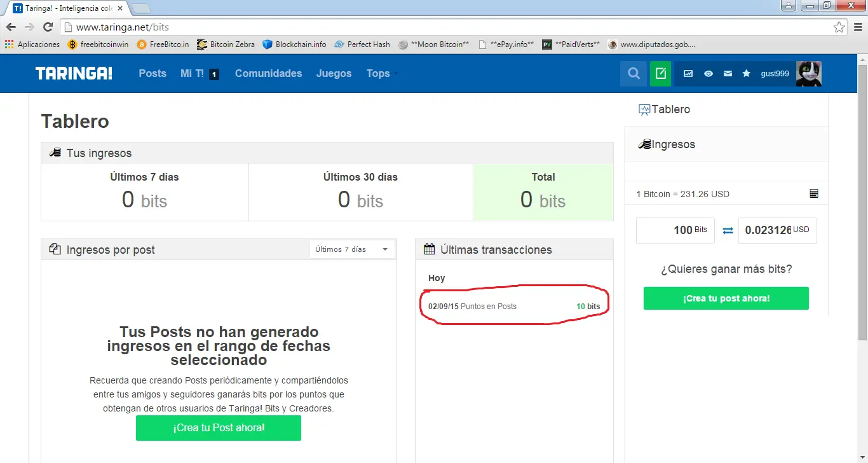
Task: Open the Bitcoin Zebra bookmark
Action: coord(226,45)
